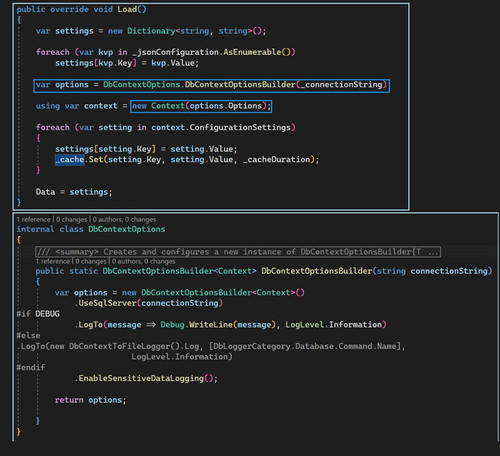This screenshot has height=456, width=500.
Task: Click the 'override' keyword
Action: point(69,9)
